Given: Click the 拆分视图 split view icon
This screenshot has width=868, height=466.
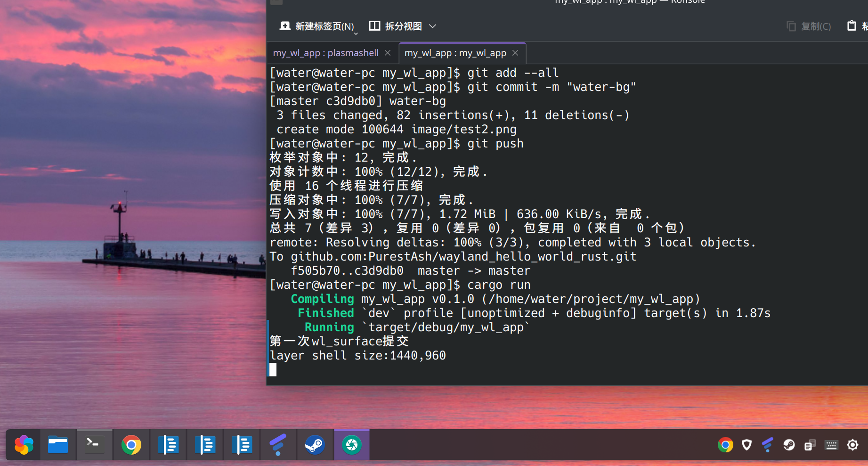Looking at the screenshot, I should click(x=374, y=26).
